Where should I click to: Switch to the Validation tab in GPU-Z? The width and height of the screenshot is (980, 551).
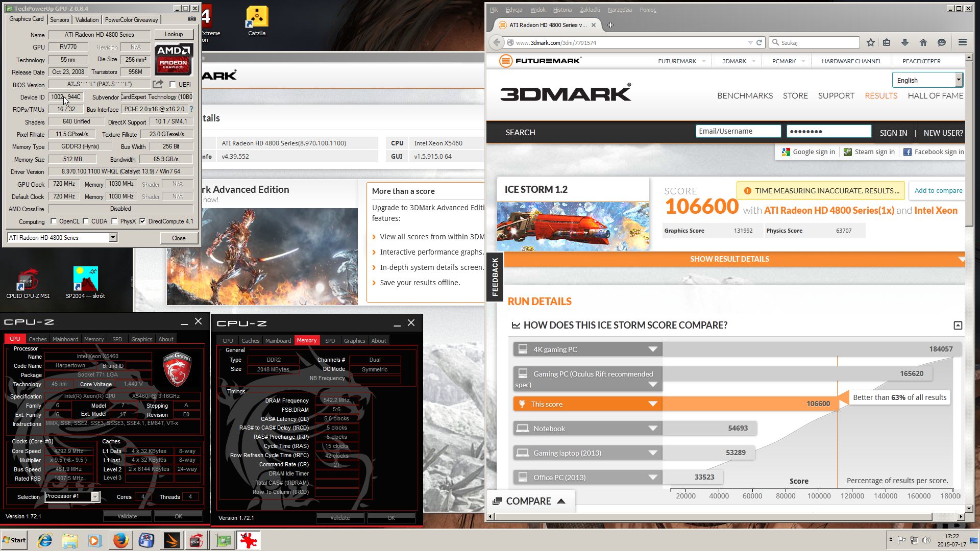pyautogui.click(x=87, y=20)
